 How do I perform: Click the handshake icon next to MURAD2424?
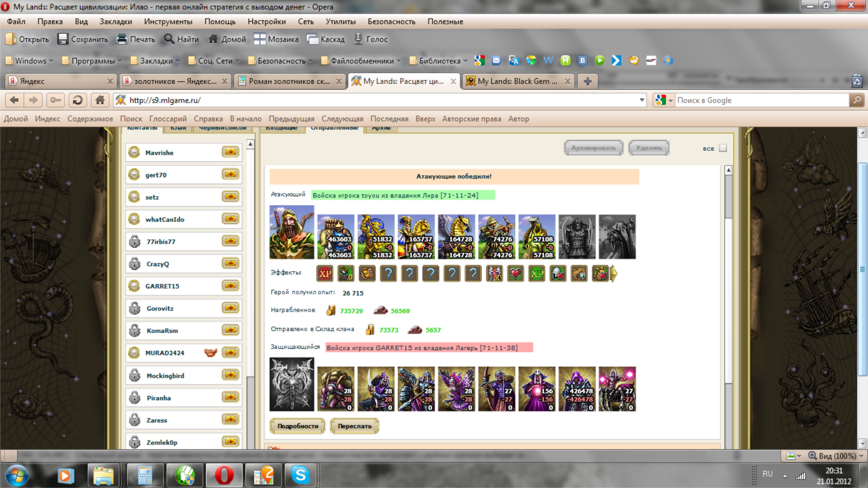(x=211, y=352)
